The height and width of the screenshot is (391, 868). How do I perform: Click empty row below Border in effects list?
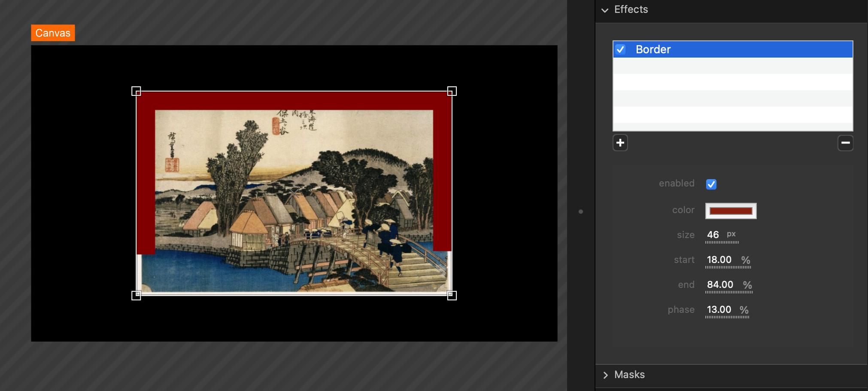pyautogui.click(x=732, y=66)
